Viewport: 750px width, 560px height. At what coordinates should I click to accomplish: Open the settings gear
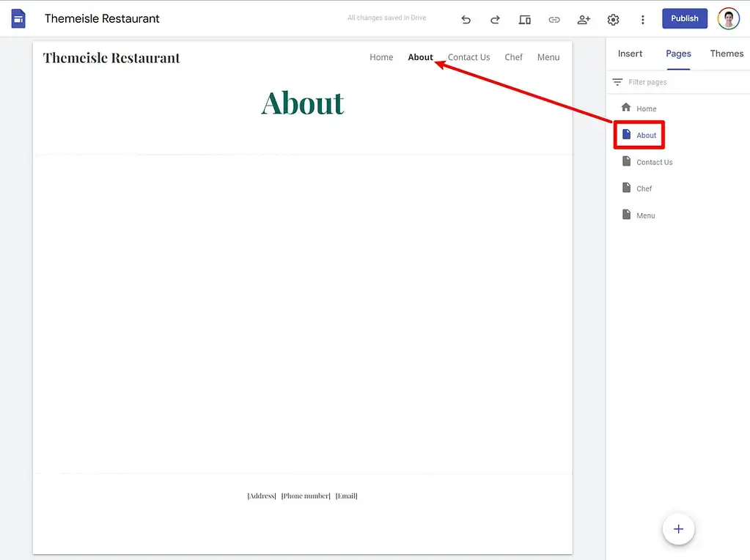[613, 20]
